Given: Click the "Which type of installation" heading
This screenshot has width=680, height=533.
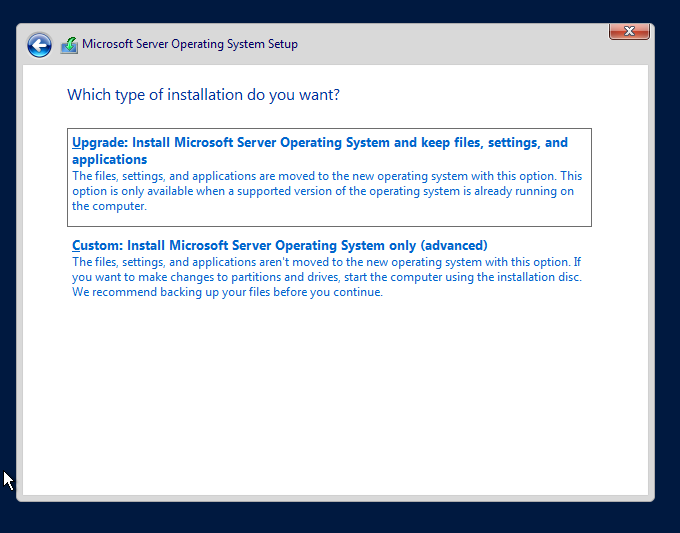Looking at the screenshot, I should pyautogui.click(x=203, y=95).
